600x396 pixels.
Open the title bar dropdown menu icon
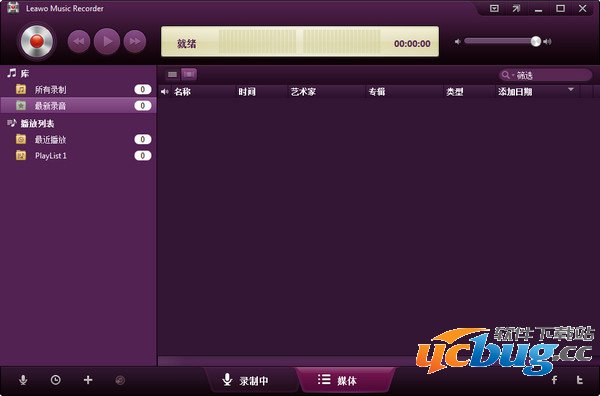pos(494,8)
